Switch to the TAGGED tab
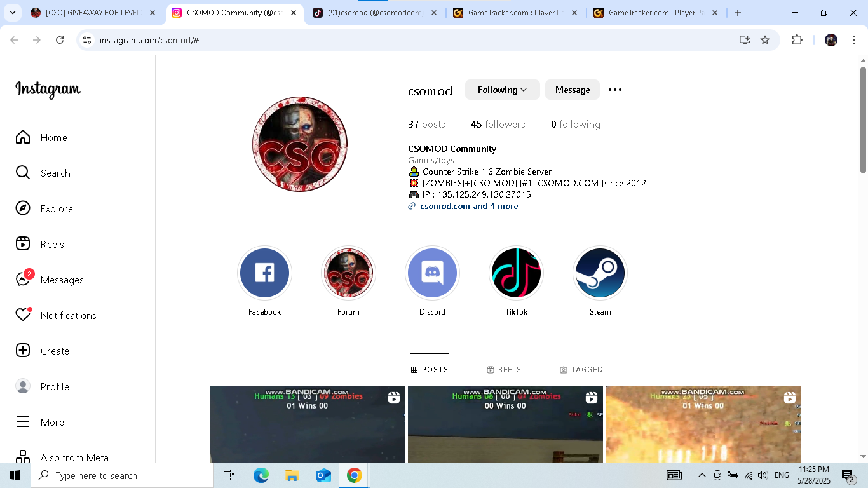 coord(581,370)
